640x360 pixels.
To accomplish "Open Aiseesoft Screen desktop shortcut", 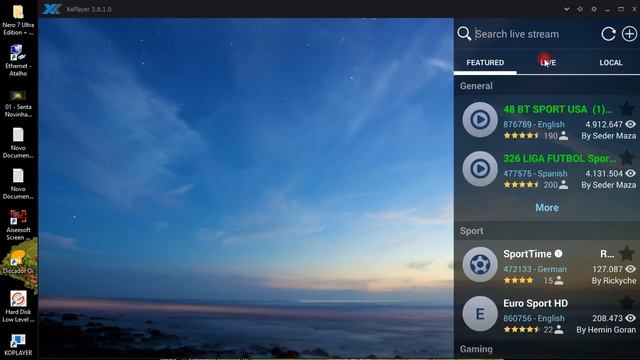I will pos(18,224).
